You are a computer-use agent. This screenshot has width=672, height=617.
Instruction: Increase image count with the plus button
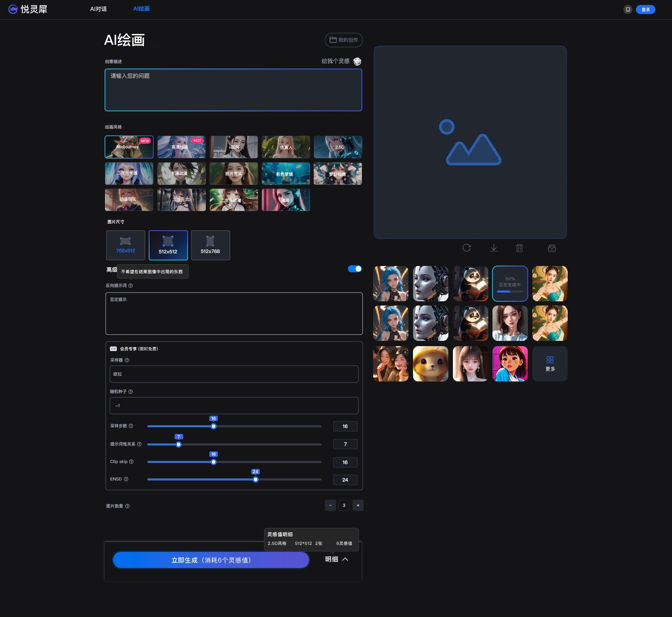(358, 505)
